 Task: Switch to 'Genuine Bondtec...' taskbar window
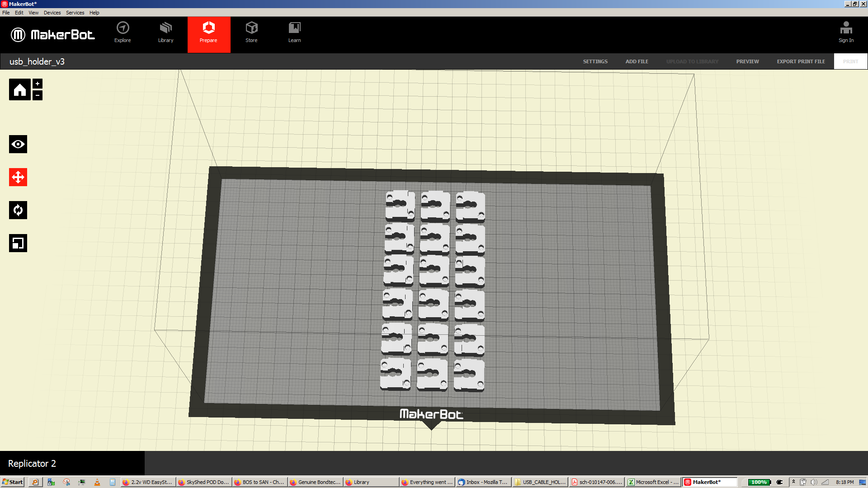pos(315,482)
